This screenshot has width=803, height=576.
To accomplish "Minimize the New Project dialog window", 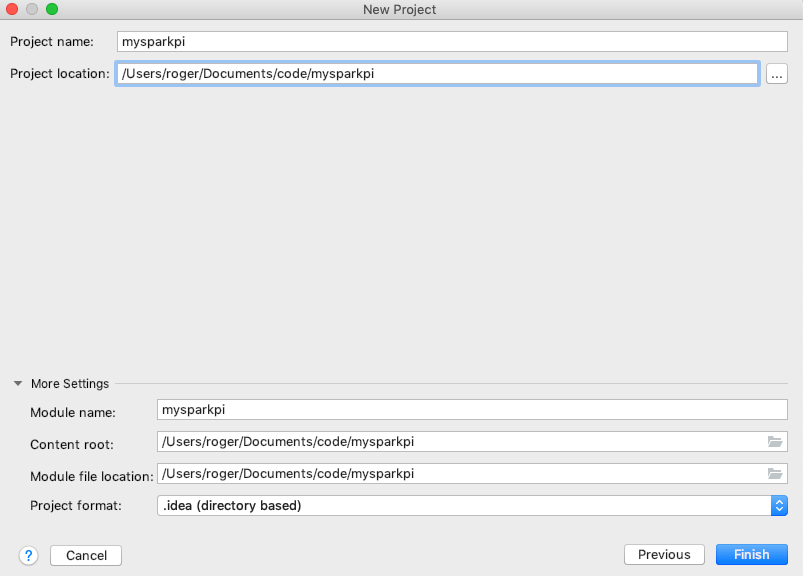I will click(x=33, y=9).
